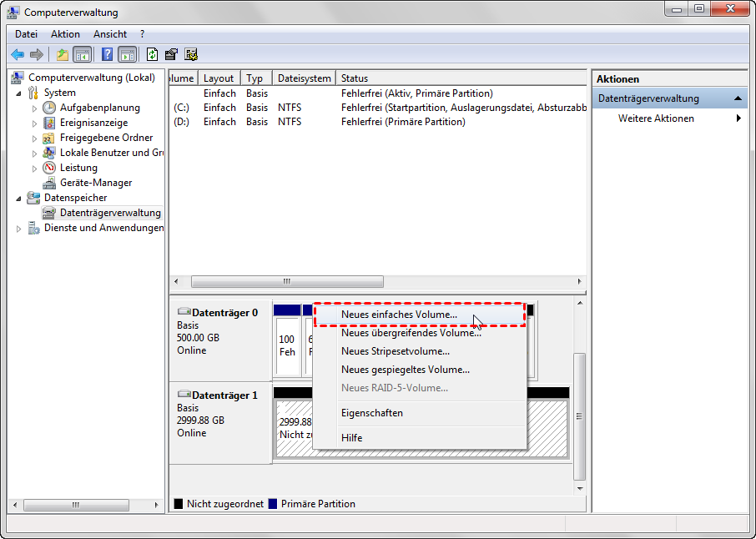Click blue Primäre Partition legend swatch

[273, 504]
